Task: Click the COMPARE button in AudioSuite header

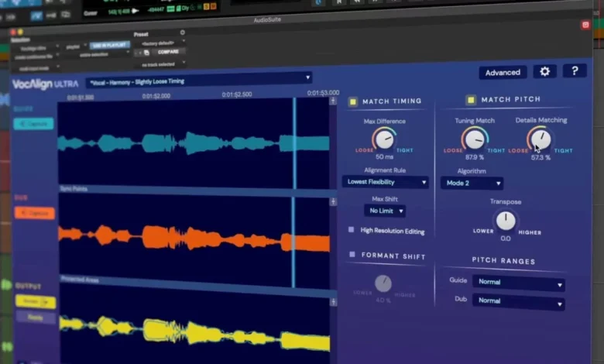Action: pos(168,52)
